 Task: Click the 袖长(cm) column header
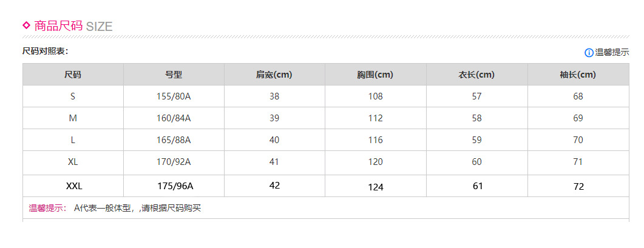(x=578, y=75)
